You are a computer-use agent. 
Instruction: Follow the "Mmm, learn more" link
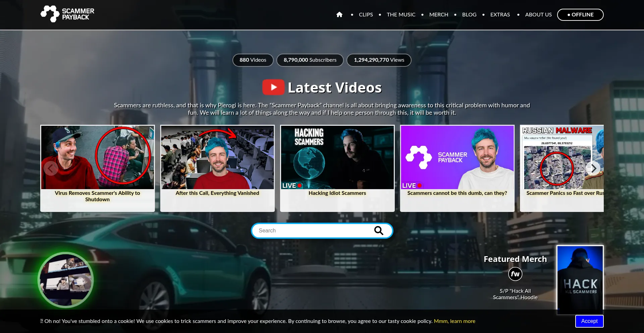coord(454,321)
